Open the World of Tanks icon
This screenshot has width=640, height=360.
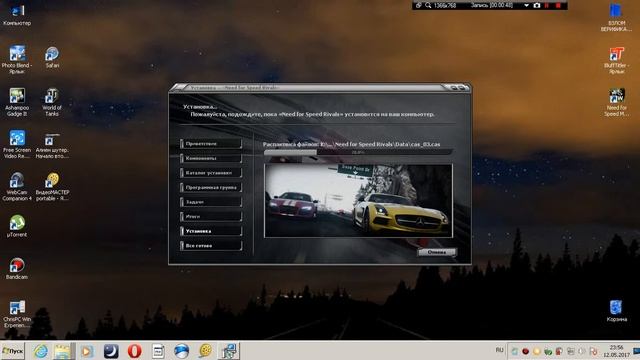pos(52,102)
